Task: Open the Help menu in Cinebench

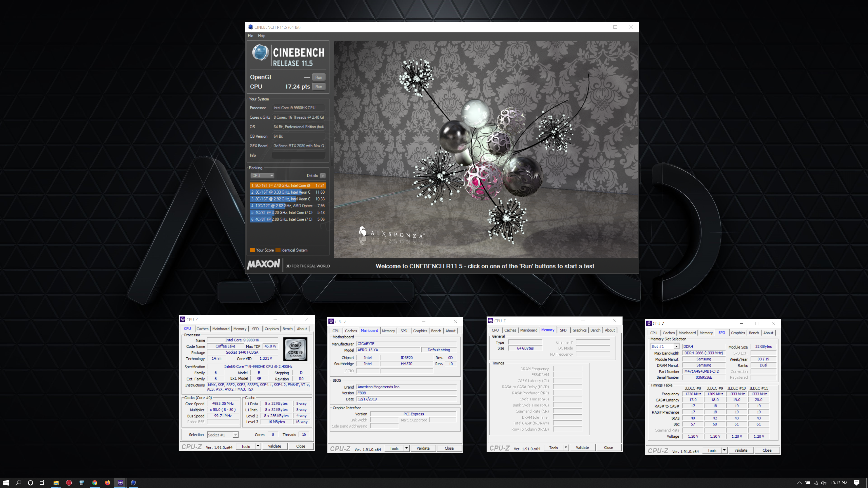Action: tap(262, 36)
